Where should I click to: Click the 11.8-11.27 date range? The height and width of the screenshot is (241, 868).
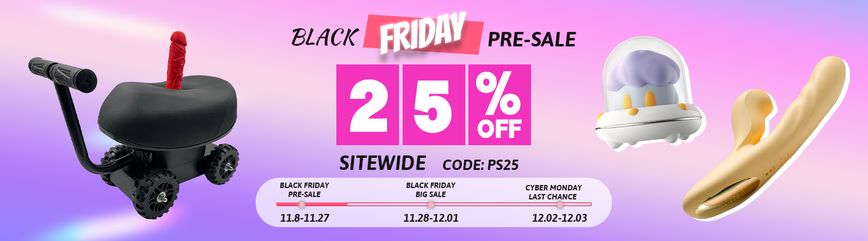pos(304,218)
